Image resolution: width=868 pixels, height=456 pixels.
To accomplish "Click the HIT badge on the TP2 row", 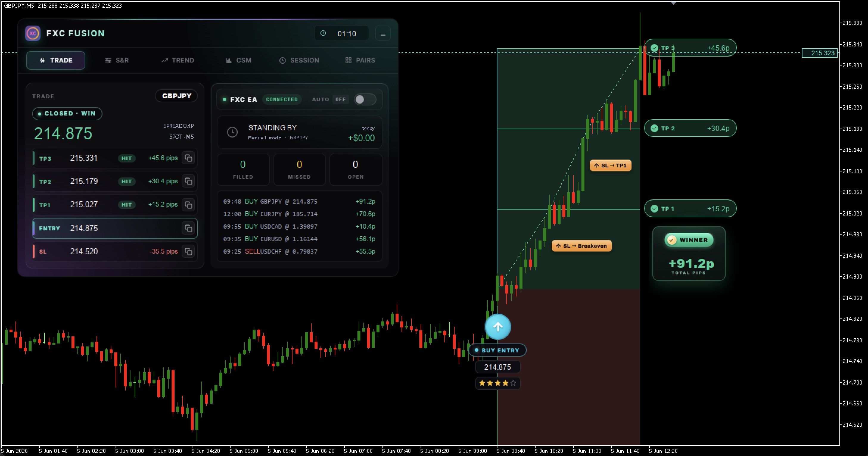I will coord(127,182).
